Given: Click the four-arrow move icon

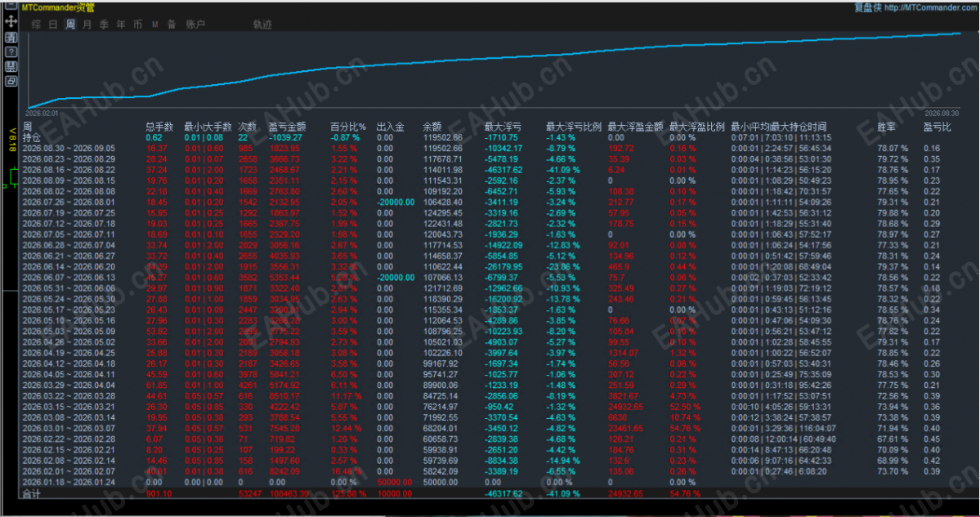Looking at the screenshot, I should click(11, 21).
